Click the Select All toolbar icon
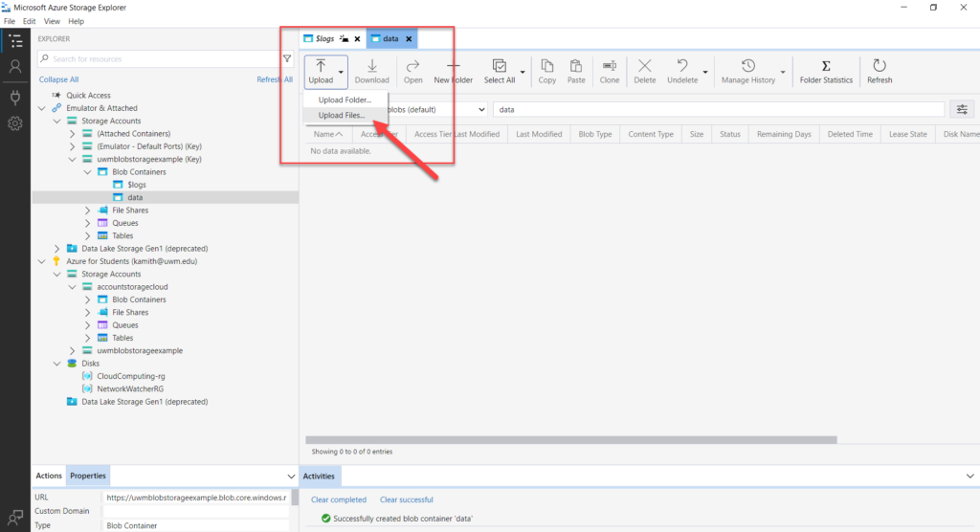The height and width of the screenshot is (532, 980). (x=500, y=71)
